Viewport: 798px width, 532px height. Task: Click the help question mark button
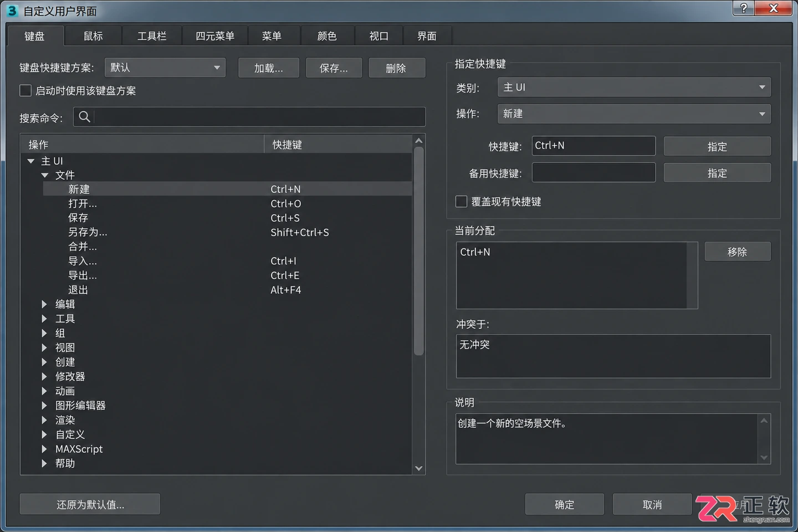[744, 8]
